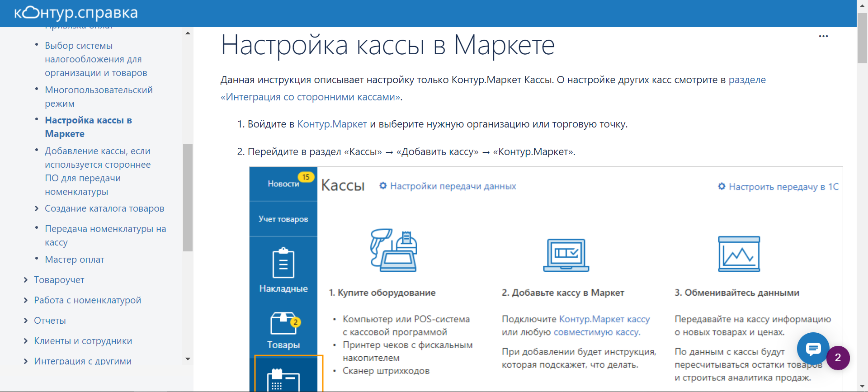Click the Кассы heading in the screenshot
This screenshot has width=868, height=392.
[343, 185]
